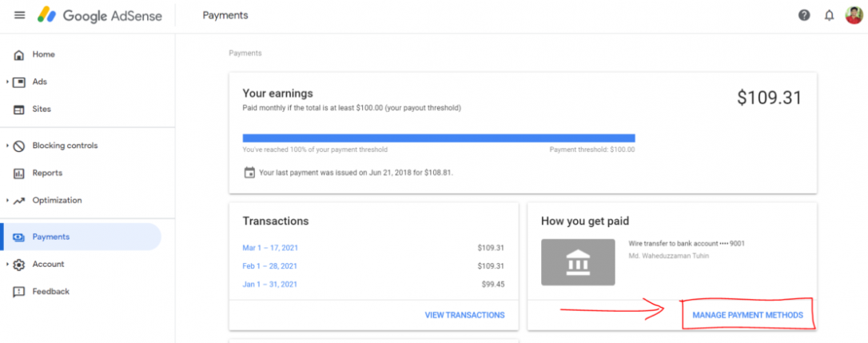Viewport: 868px width, 343px height.
Task: Expand the Ads menu arrow
Action: (7, 82)
